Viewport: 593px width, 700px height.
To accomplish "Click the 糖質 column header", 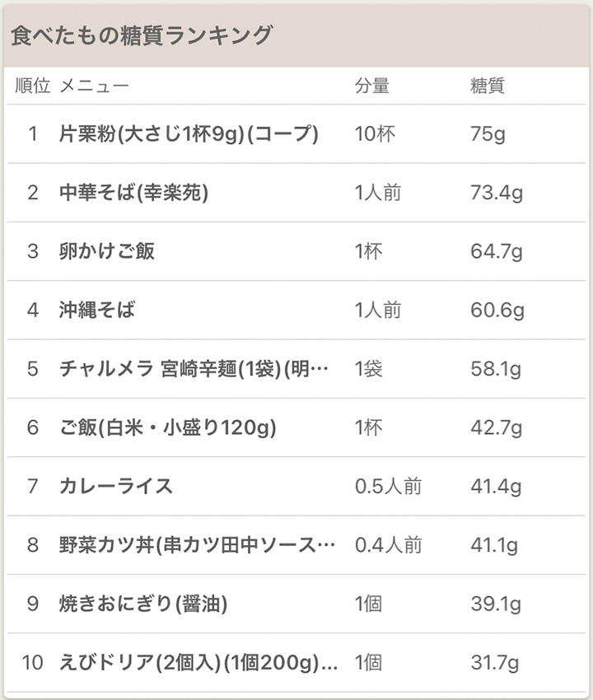I will coord(488,86).
